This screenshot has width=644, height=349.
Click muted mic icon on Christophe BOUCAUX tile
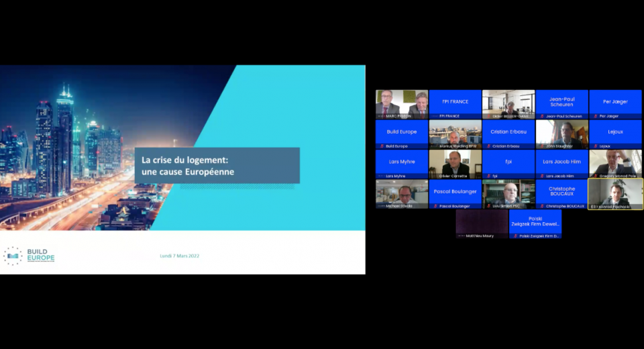pos(542,206)
